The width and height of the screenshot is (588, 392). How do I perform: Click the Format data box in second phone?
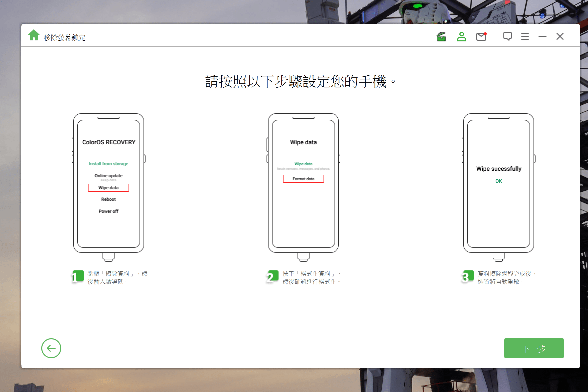pos(303,179)
